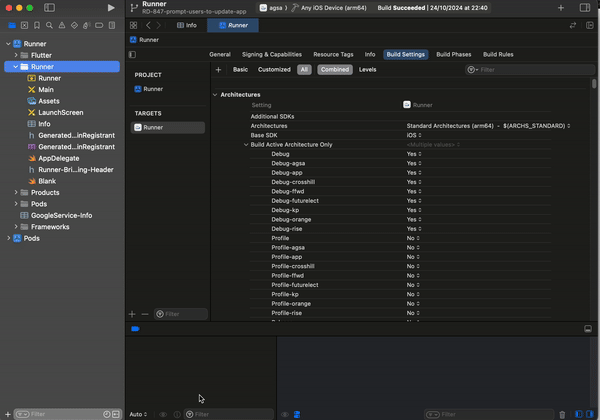
Task: Toggle the recent files filter clock icon
Action: [x=107, y=414]
